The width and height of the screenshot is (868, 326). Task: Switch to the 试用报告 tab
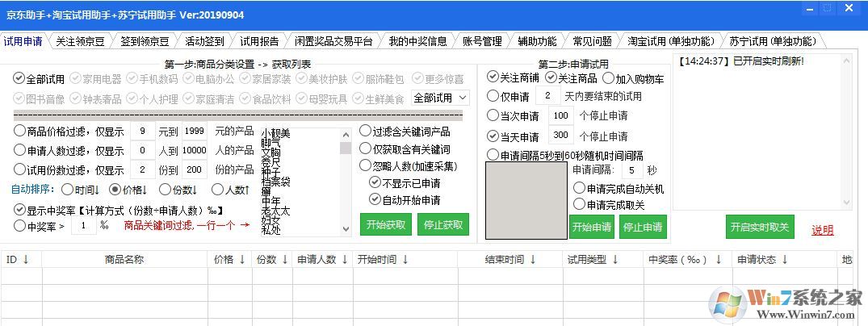coord(259,41)
